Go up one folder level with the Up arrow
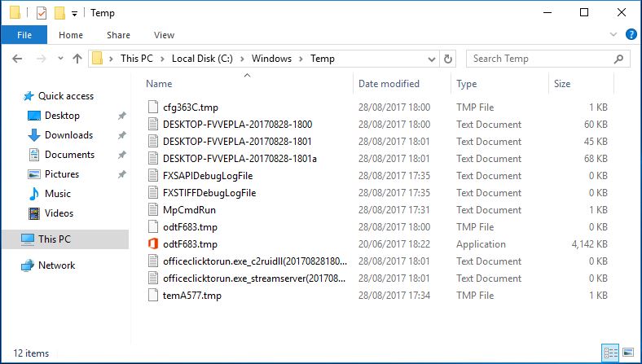This screenshot has height=364, width=642. 77,59
